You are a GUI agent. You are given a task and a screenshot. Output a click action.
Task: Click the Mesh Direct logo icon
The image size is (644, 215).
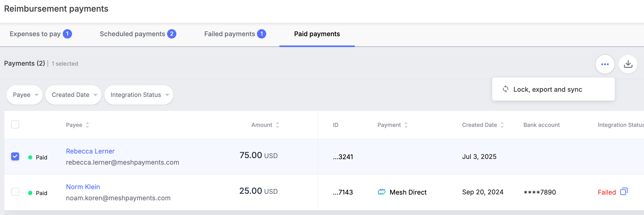point(381,192)
